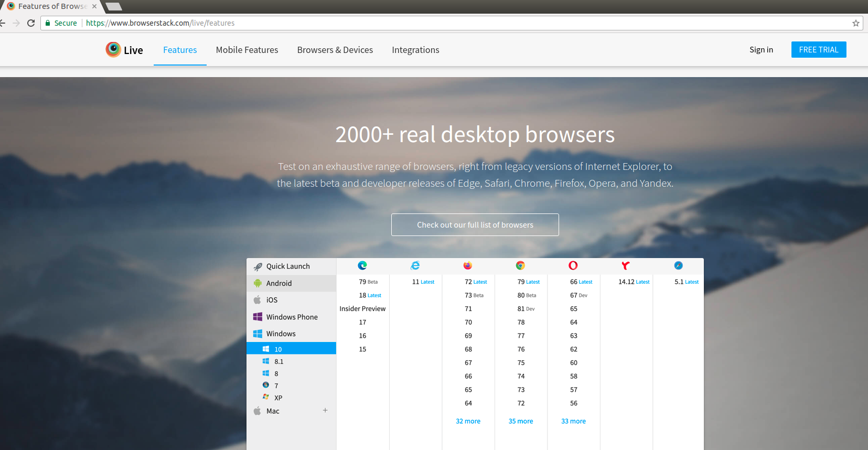Select the Chrome browser icon

pos(520,266)
